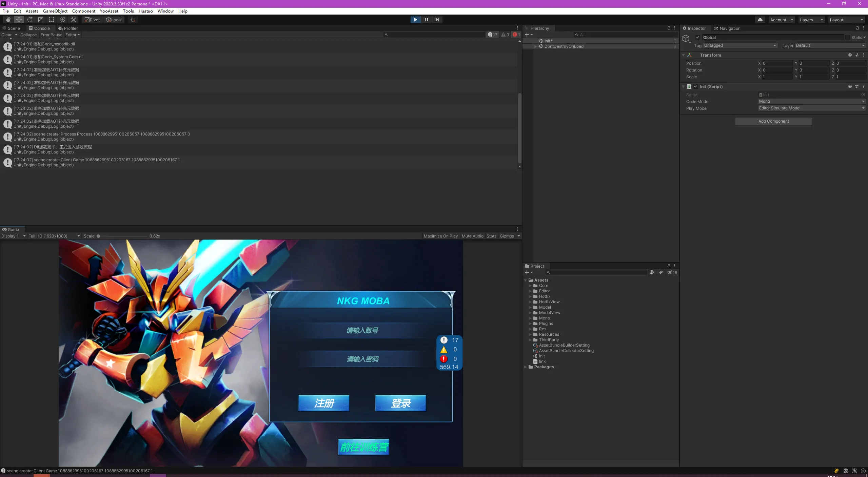Image resolution: width=868 pixels, height=477 pixels.
Task: Toggle the Static checkbox
Action: coord(848,37)
